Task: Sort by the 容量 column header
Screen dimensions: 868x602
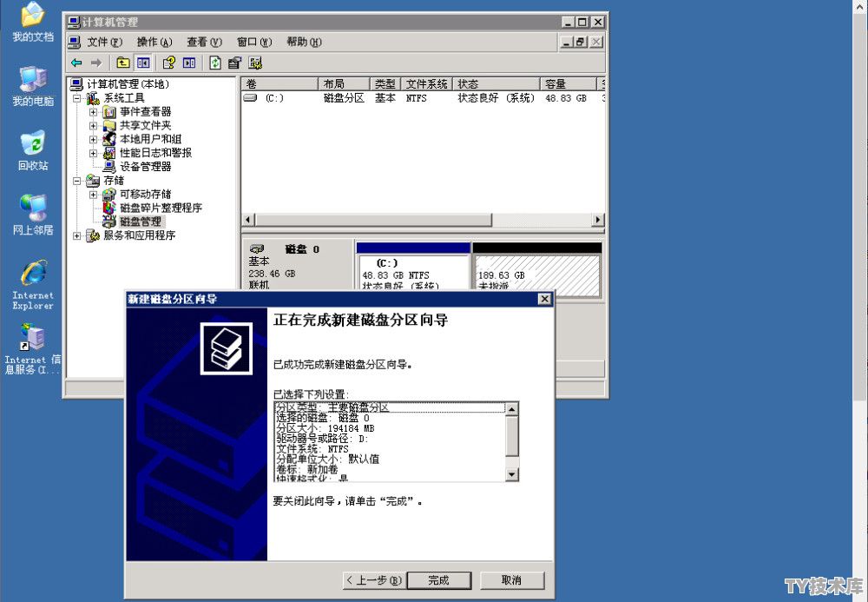Action: [x=568, y=83]
